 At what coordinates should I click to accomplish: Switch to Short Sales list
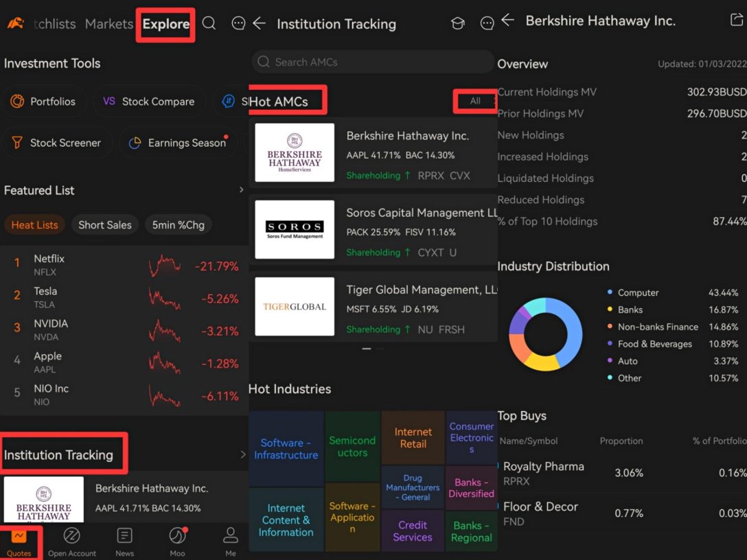(x=105, y=225)
